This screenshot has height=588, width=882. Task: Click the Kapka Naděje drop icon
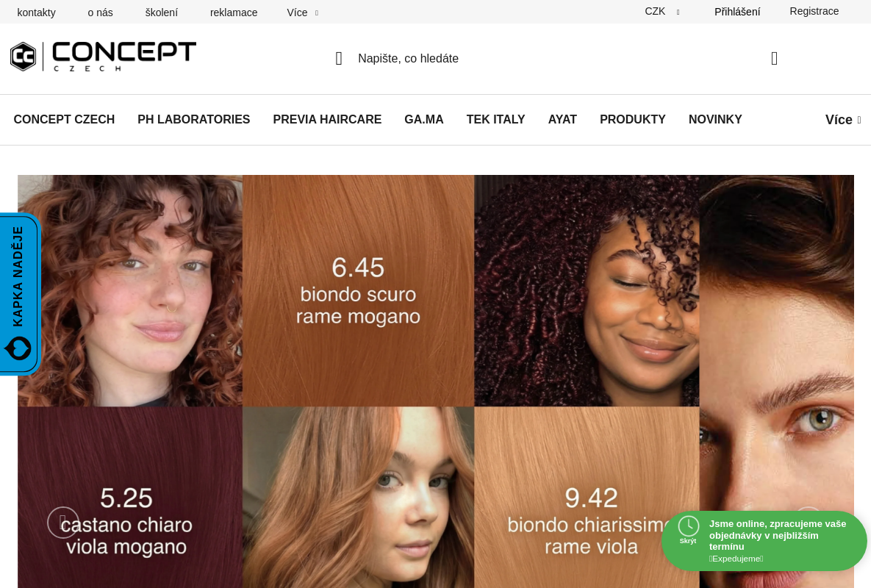click(x=18, y=348)
